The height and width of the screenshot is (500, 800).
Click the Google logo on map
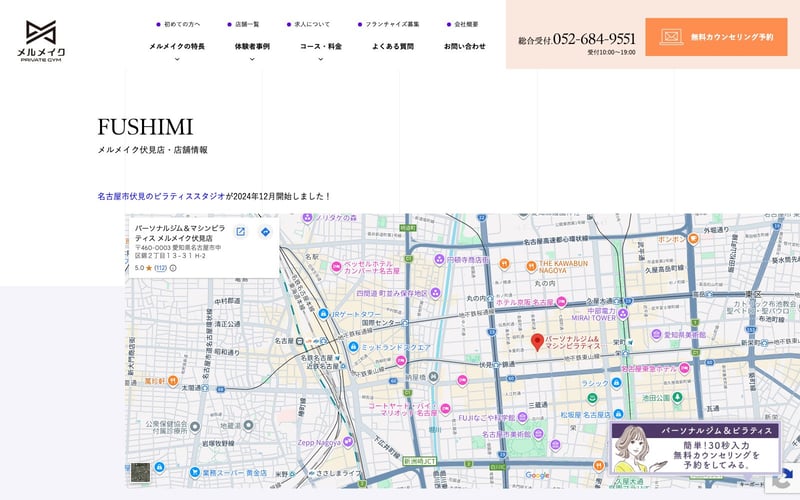click(537, 476)
